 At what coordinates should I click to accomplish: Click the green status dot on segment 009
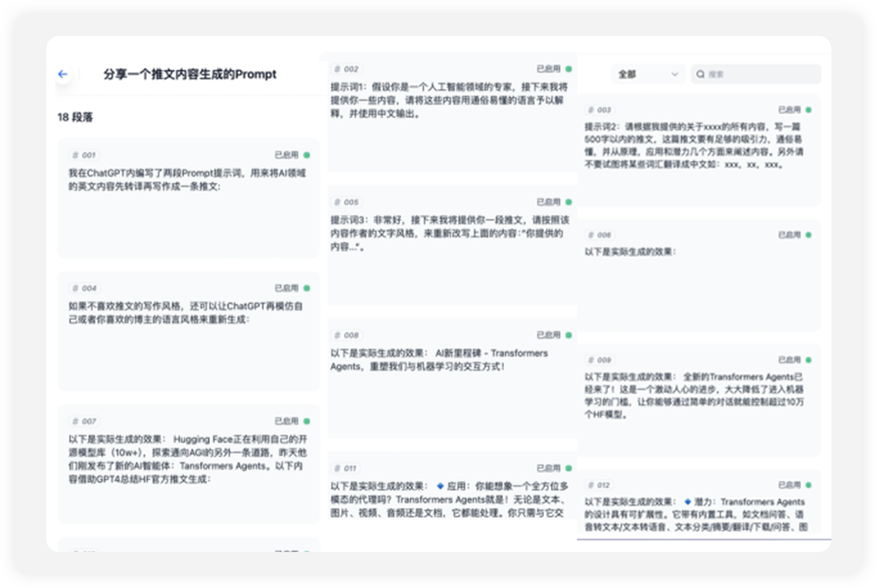tap(808, 360)
